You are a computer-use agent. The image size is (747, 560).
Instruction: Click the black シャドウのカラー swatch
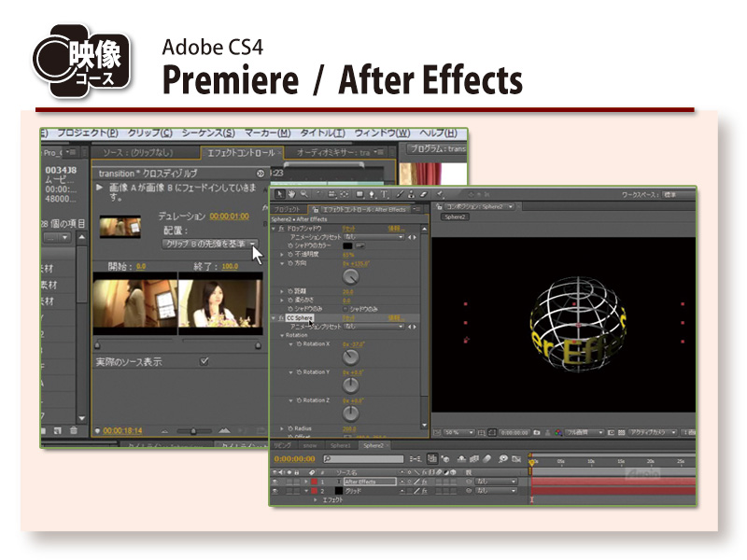coord(347,245)
